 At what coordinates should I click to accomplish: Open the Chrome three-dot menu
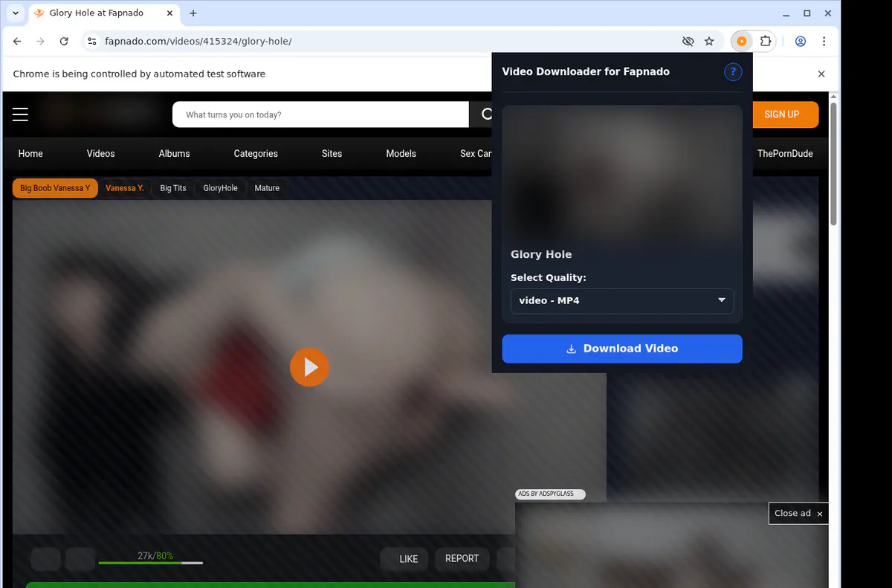824,42
